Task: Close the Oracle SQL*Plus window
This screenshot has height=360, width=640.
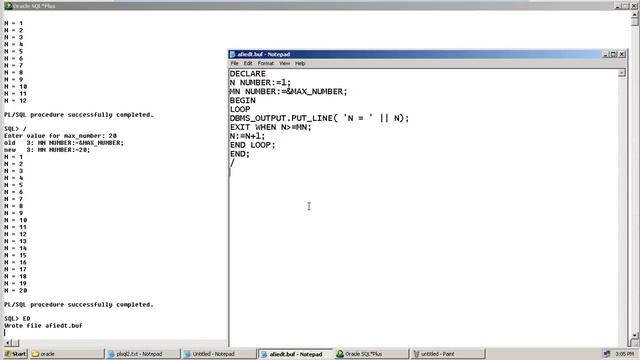Action: coord(634,6)
